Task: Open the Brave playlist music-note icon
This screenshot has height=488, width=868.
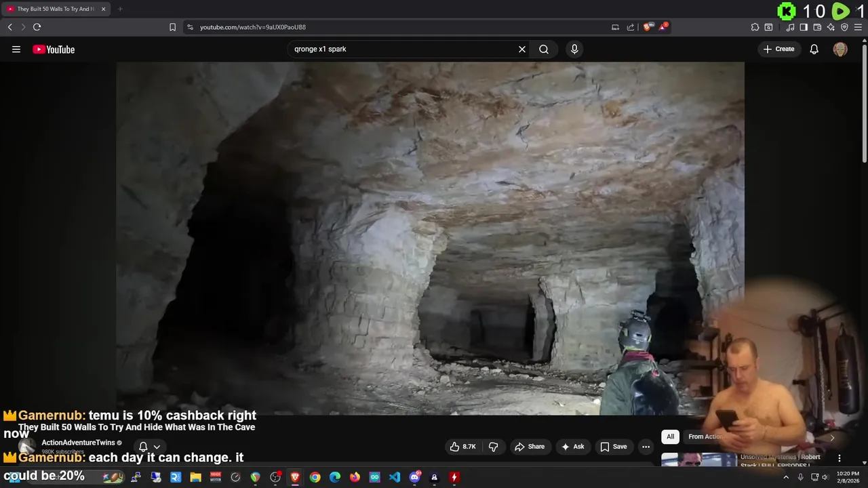Action: 790,27
